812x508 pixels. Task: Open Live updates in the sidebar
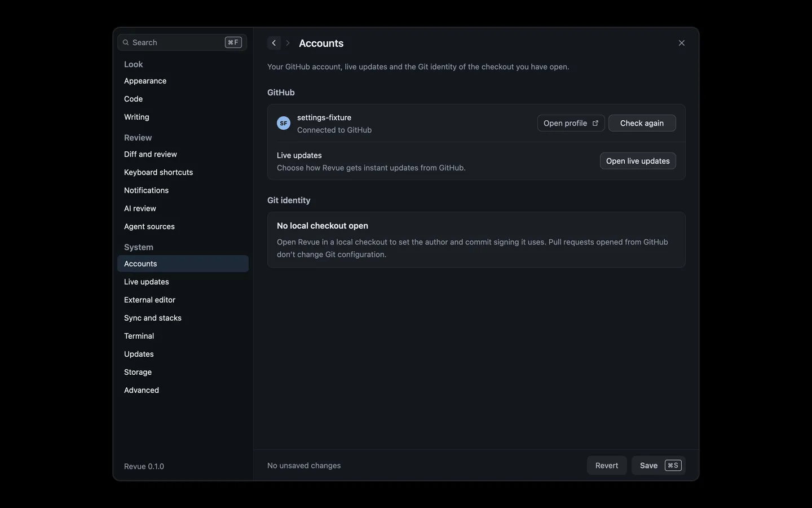pyautogui.click(x=183, y=282)
